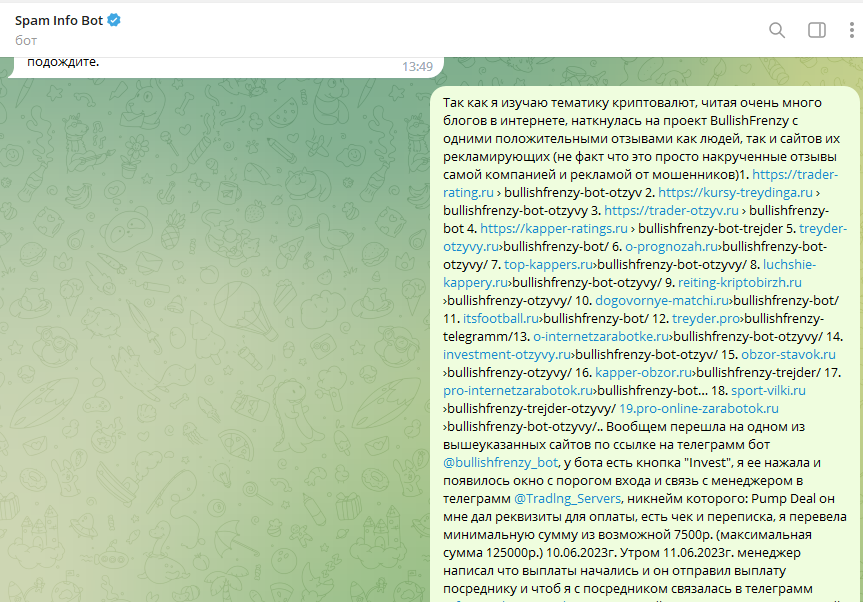Open the o-internetzarabotke.ru link
This screenshot has height=602, width=863.
pyautogui.click(x=601, y=337)
